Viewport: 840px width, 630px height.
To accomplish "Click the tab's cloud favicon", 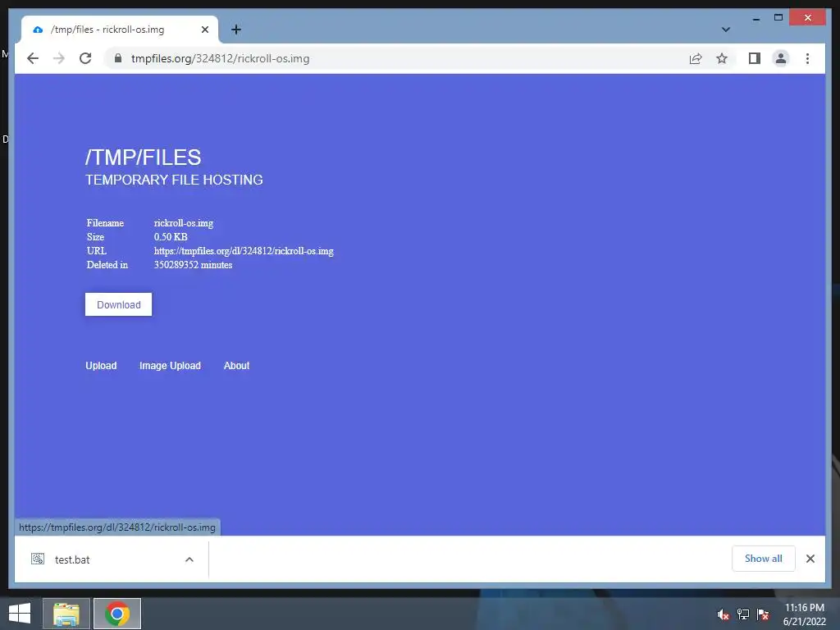I will (x=38, y=30).
